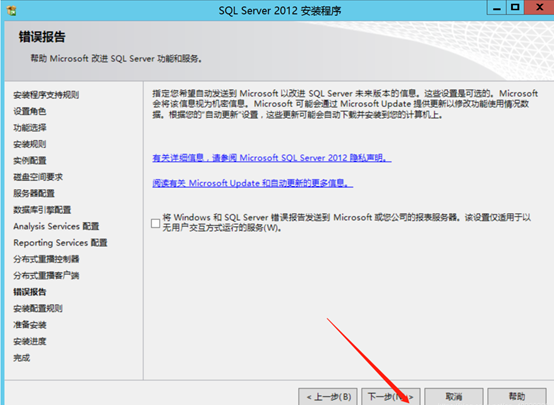Select 设置角色 step in sidebar

30,111
